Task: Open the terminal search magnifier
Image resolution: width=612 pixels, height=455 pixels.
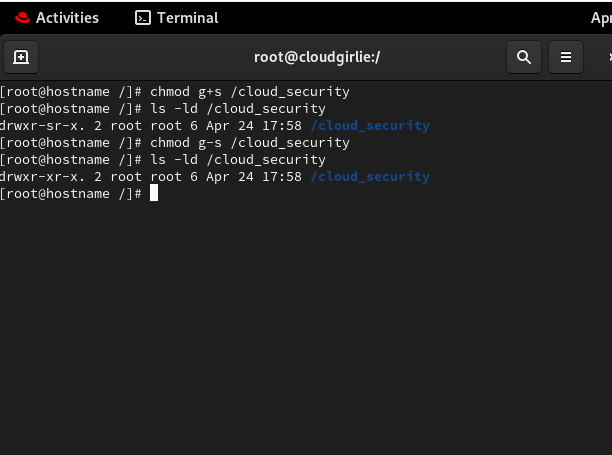Action: coord(524,57)
